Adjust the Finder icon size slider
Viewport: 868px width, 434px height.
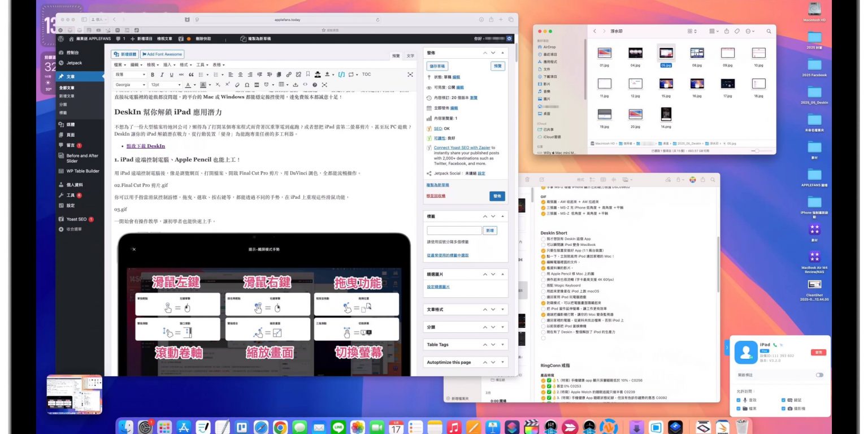click(759, 151)
